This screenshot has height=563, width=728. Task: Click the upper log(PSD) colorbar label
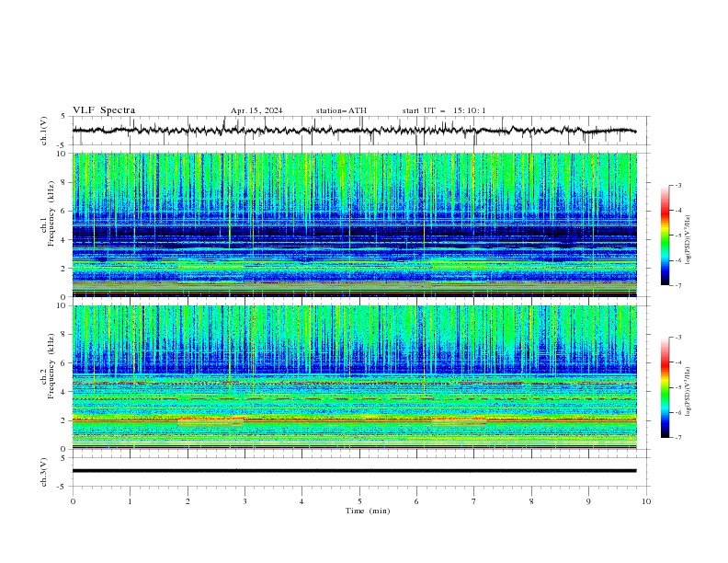[x=688, y=240]
